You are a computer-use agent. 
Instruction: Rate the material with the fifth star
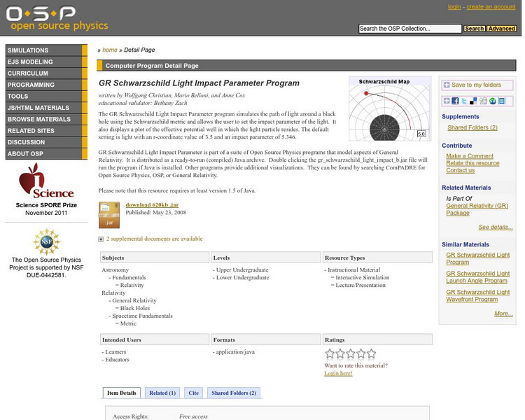pos(371,354)
